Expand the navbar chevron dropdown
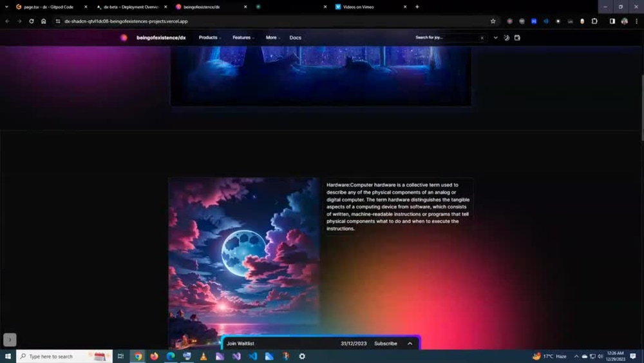The image size is (644, 363). click(x=496, y=37)
